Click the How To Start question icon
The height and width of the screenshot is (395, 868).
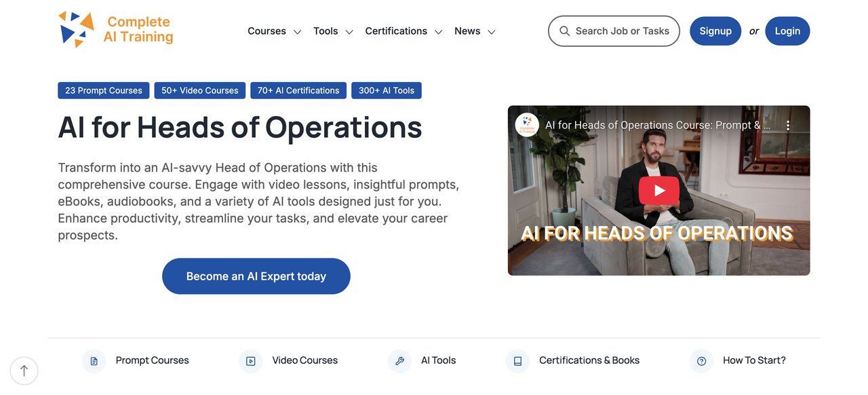[701, 361]
